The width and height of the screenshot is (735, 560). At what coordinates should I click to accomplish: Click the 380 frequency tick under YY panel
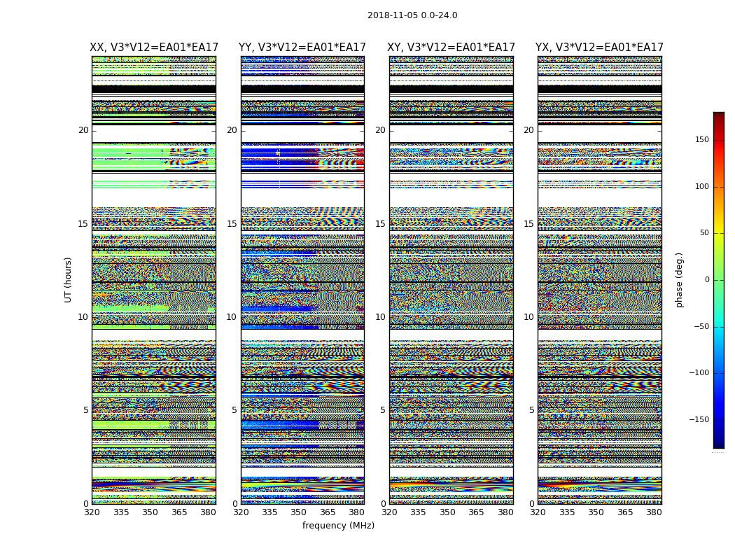click(x=357, y=512)
